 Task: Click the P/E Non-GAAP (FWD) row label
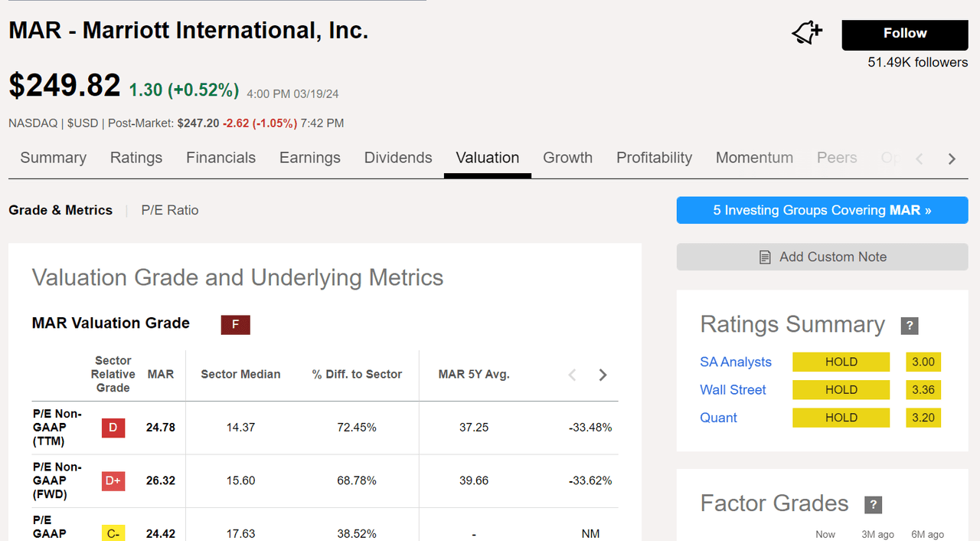(57, 480)
